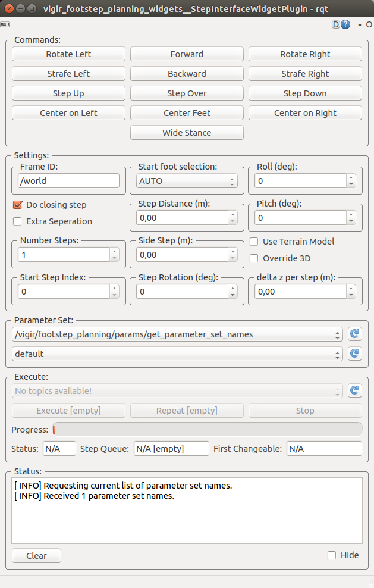Refresh the default parameter set names

[354, 354]
